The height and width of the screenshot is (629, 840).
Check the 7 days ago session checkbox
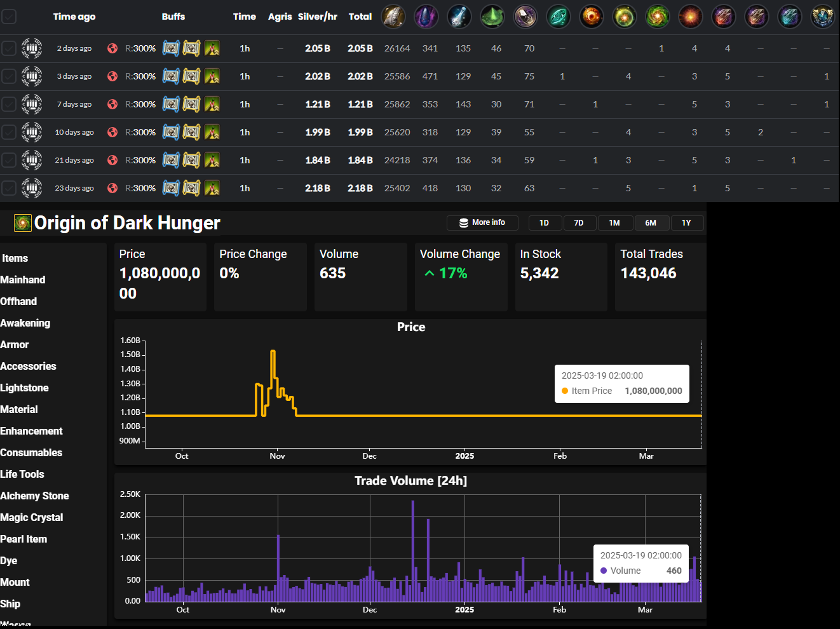[x=9, y=104]
